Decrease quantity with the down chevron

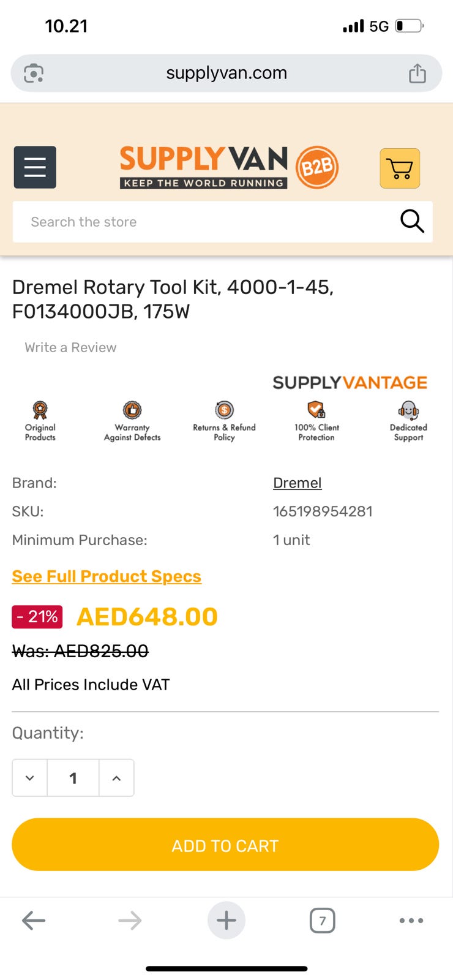coord(30,778)
